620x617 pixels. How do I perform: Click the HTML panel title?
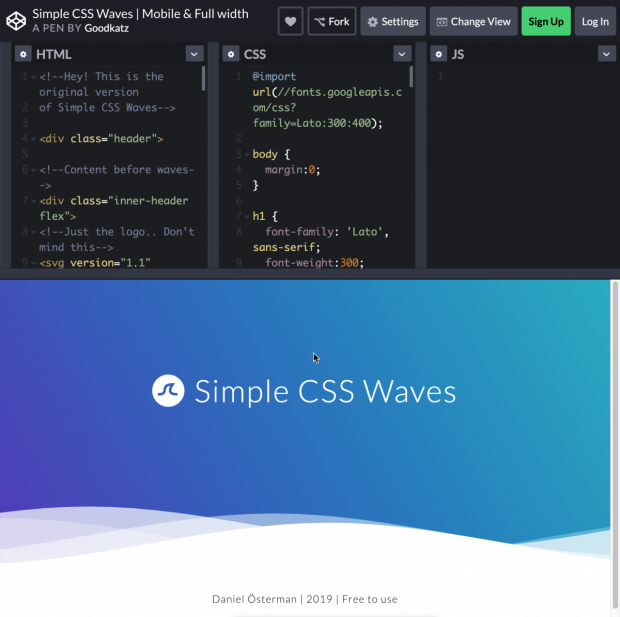coord(54,54)
